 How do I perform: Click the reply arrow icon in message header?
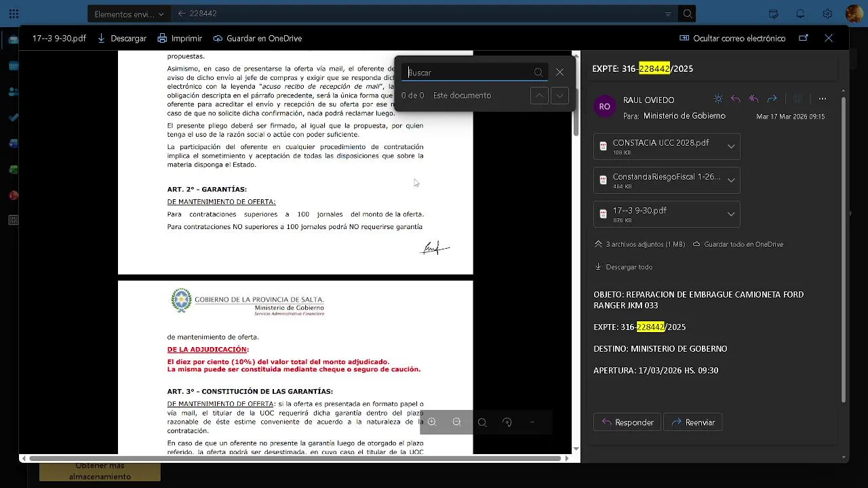[x=736, y=99]
